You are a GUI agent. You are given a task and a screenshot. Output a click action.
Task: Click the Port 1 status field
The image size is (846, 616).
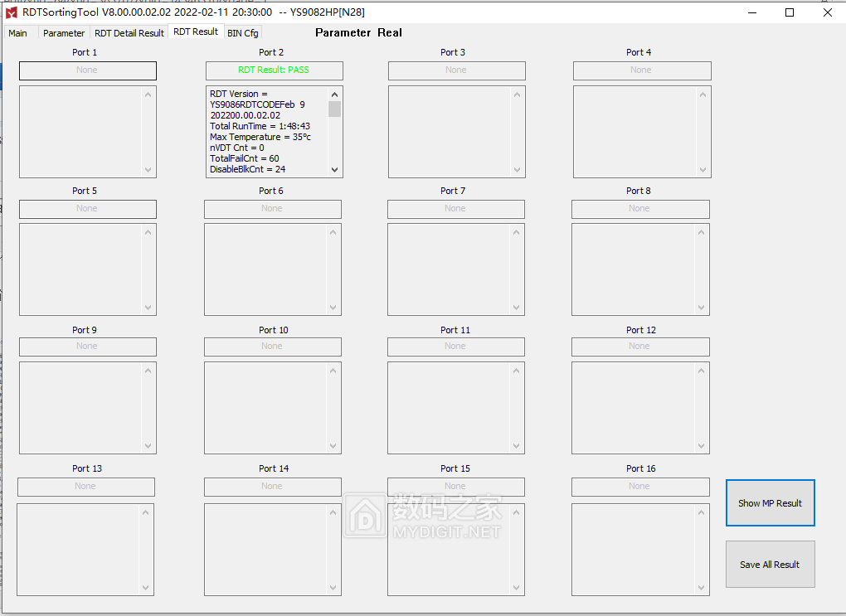87,70
